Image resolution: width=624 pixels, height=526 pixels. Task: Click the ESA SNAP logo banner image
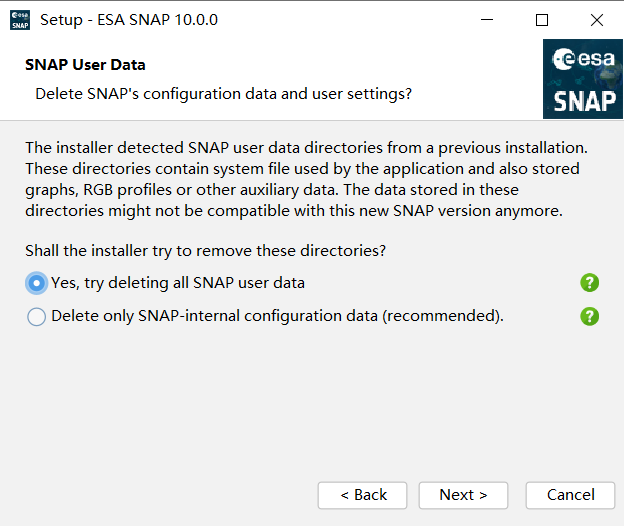pos(583,79)
